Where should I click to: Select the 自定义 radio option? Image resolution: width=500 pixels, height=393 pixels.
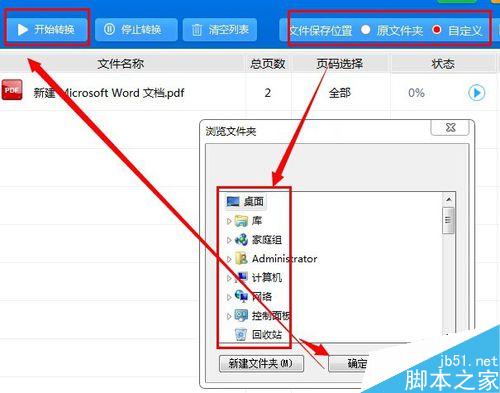click(436, 30)
